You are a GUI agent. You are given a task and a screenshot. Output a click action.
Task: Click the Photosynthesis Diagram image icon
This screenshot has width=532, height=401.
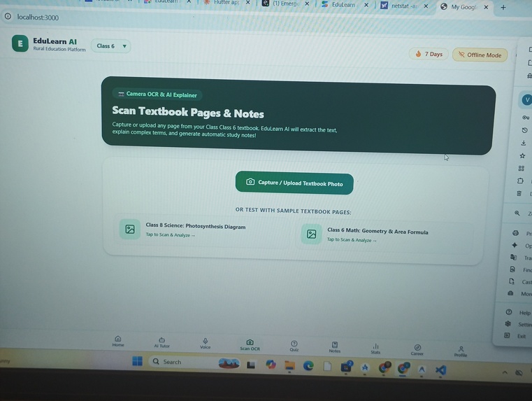click(129, 229)
